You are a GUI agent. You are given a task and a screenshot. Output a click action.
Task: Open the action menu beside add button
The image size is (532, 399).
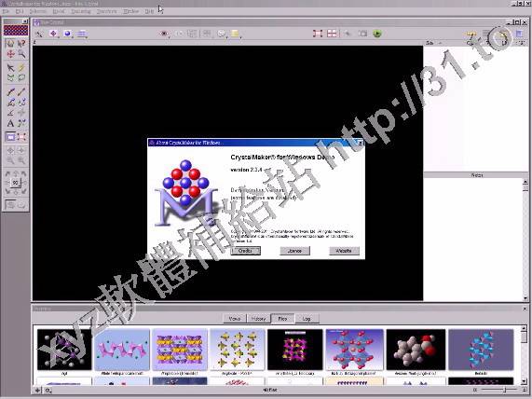pos(48,391)
